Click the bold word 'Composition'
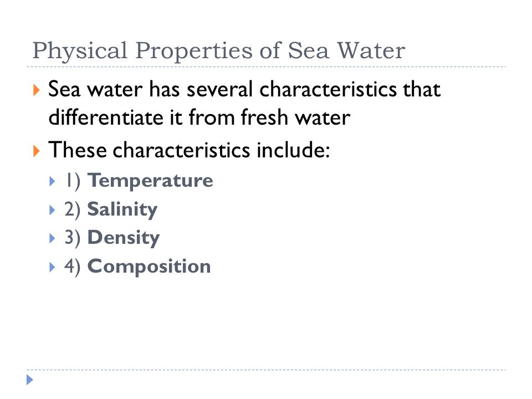 (x=149, y=267)
